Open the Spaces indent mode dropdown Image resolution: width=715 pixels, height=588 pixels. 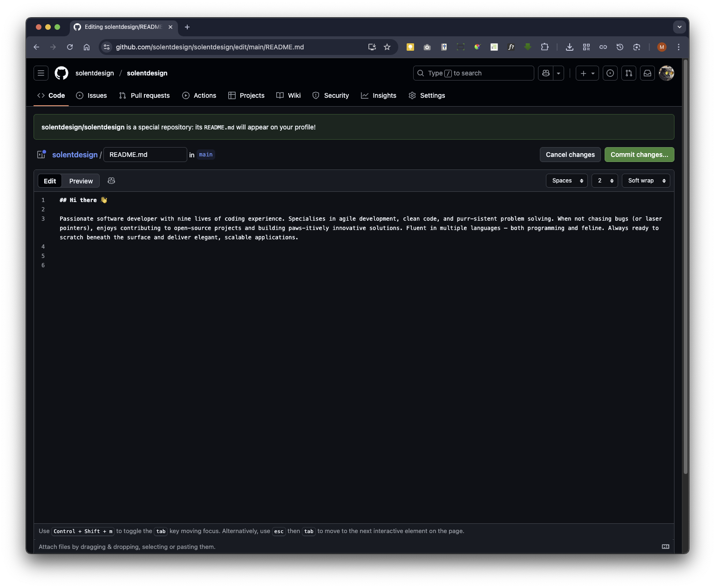click(x=567, y=181)
